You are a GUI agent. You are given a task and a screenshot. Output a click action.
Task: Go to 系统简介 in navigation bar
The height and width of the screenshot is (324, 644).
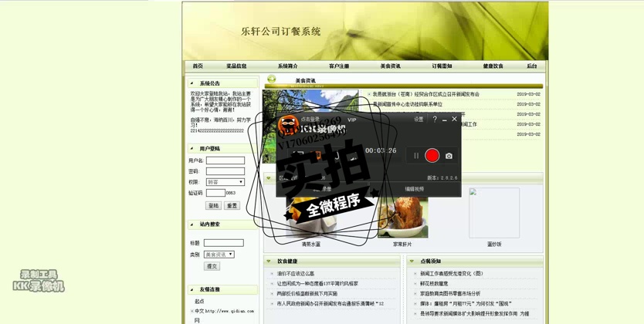pyautogui.click(x=287, y=66)
